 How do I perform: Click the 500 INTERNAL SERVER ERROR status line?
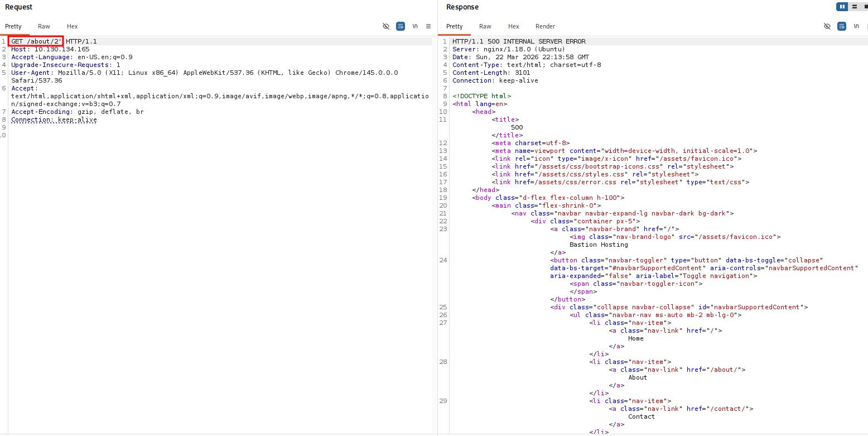point(519,41)
